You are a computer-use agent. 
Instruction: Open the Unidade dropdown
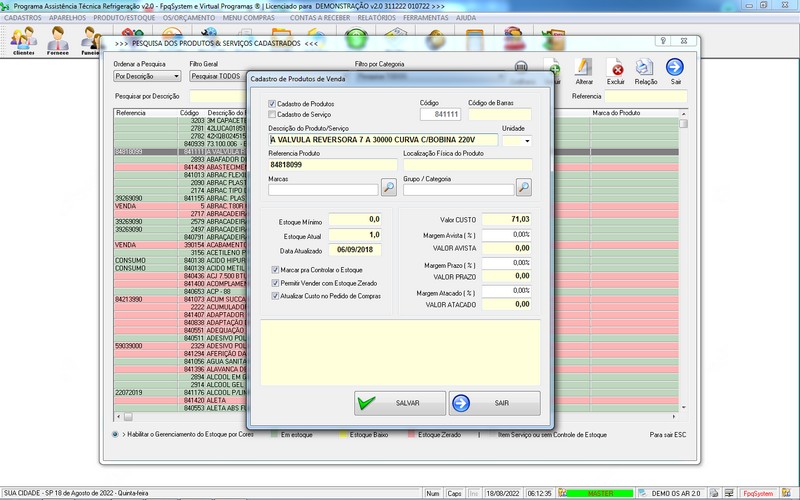tap(527, 141)
